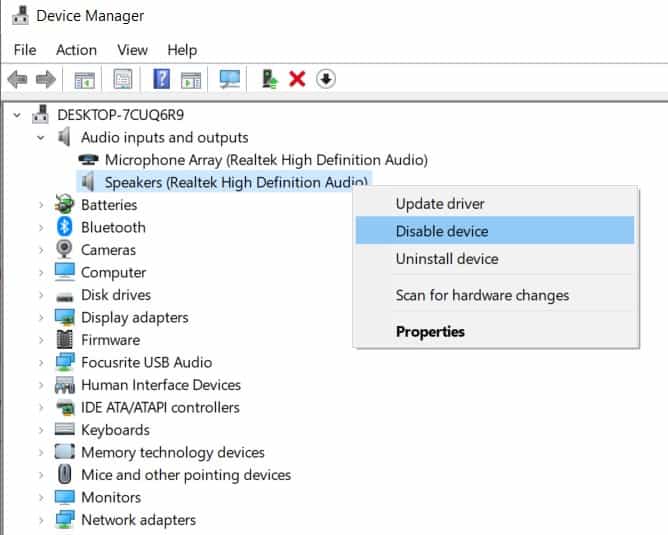Expand the Keyboards chevron
Screen dimensions: 668x535
41,430
